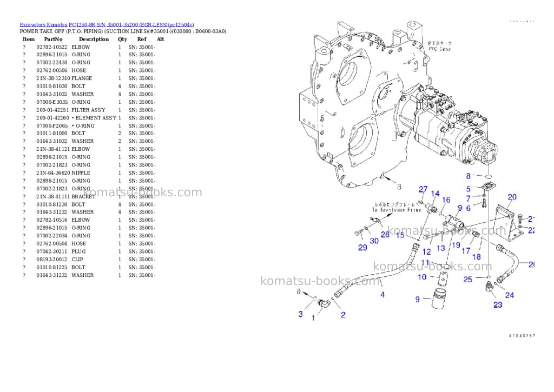Click the PLUG description
554x392 pixels.
pyautogui.click(x=78, y=251)
